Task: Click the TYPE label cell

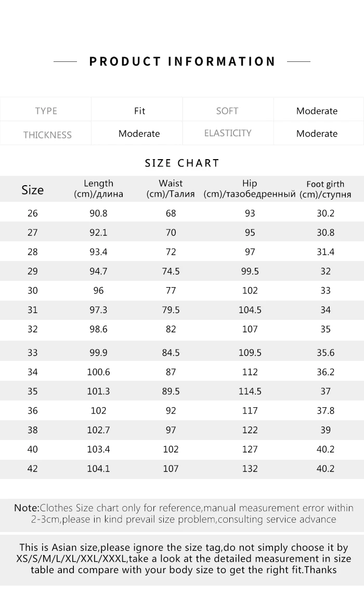Action: point(46,111)
